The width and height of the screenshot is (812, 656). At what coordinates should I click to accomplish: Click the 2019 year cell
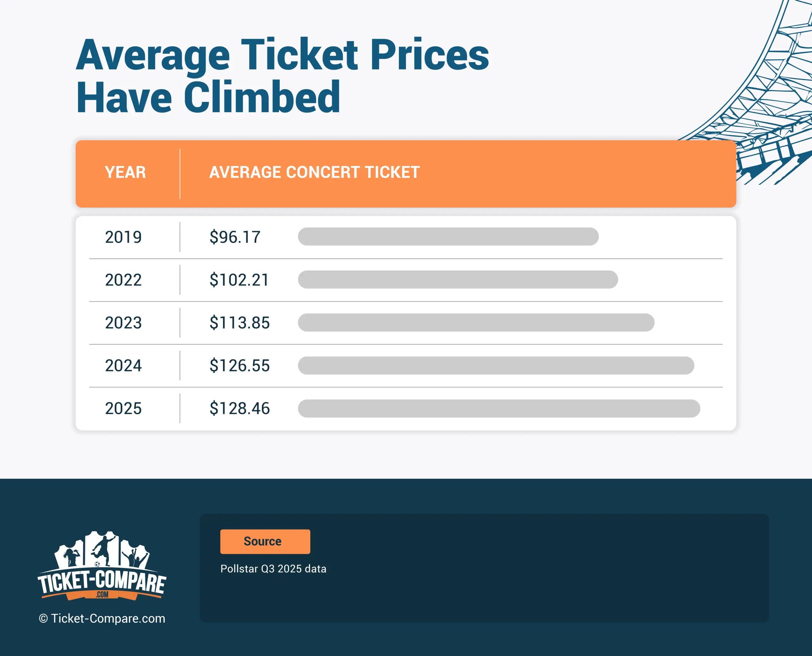point(123,237)
